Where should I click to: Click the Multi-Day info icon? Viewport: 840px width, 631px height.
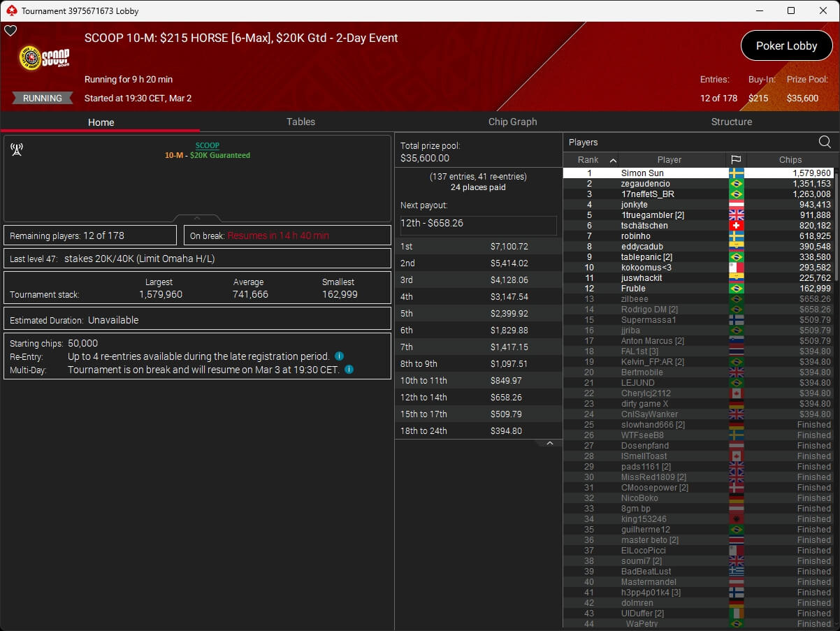click(x=349, y=370)
